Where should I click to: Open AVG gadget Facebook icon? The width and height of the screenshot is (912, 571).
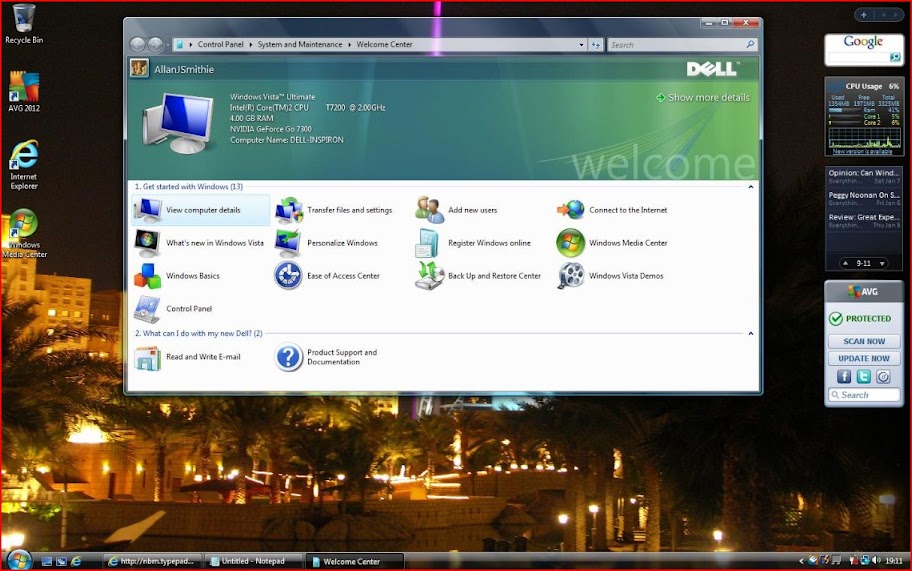click(844, 377)
